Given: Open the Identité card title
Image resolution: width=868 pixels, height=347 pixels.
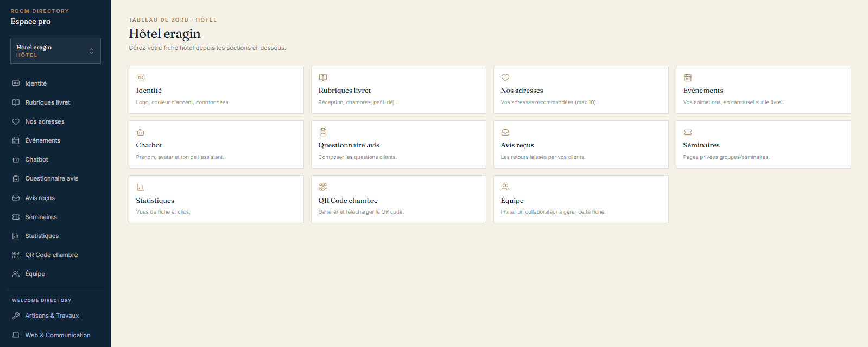Looking at the screenshot, I should point(149,91).
